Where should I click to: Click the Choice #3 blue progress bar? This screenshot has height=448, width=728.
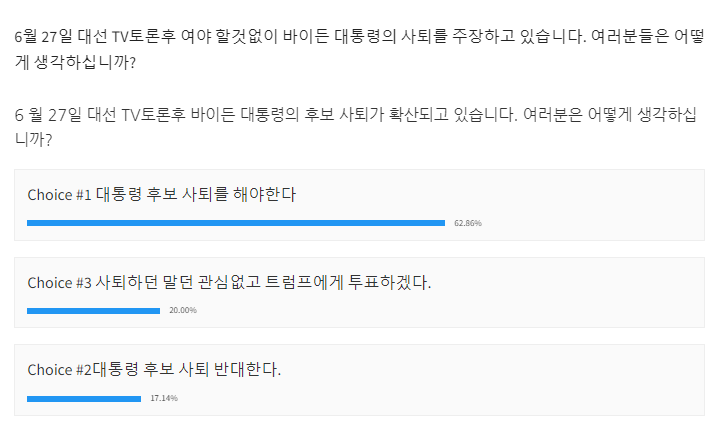(93, 311)
